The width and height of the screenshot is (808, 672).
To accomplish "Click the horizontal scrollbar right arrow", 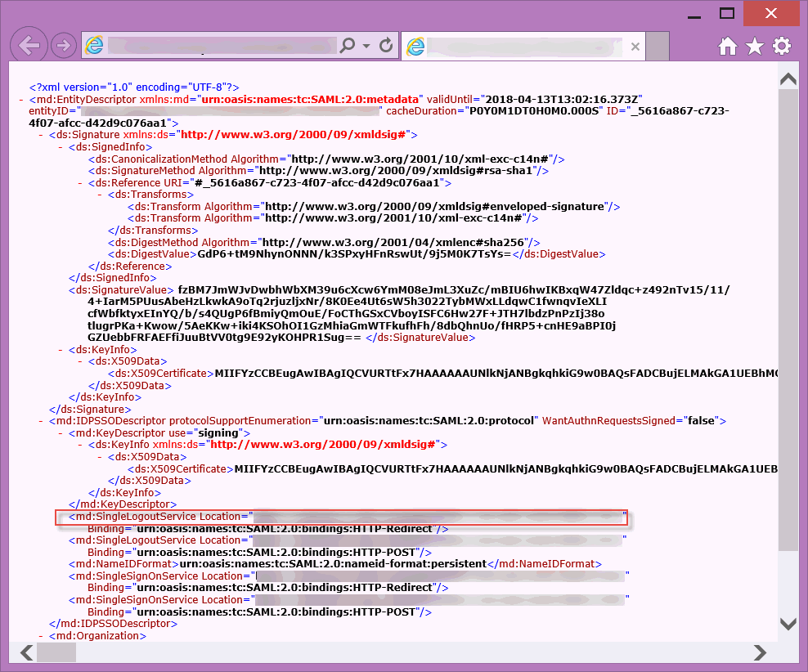I will point(760,652).
